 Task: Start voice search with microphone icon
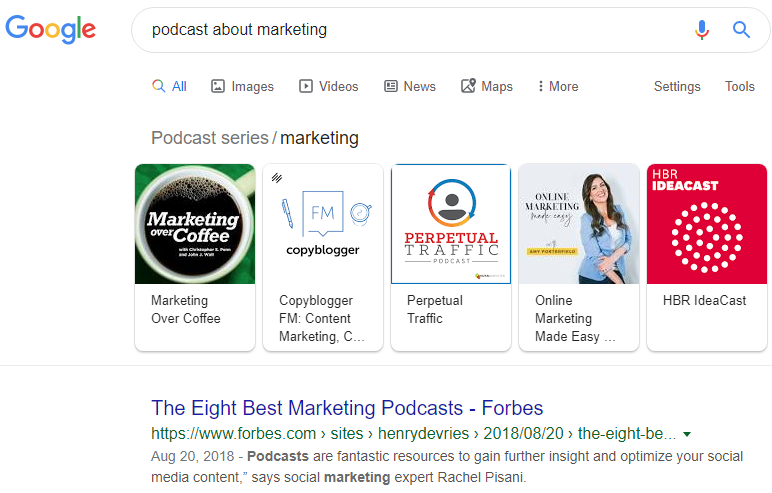coord(702,30)
